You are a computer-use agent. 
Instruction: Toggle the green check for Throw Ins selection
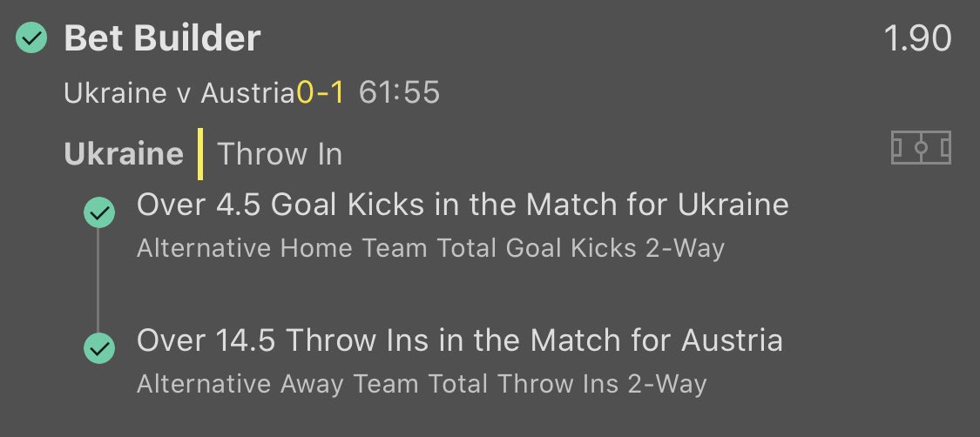99,347
